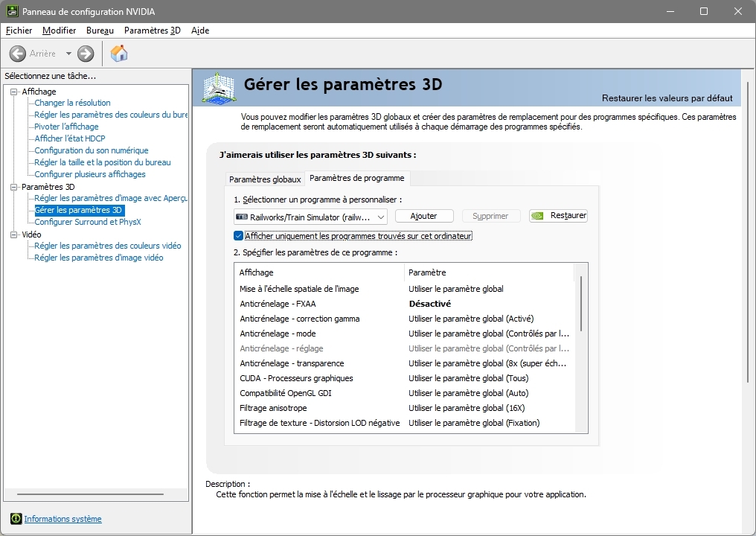The height and width of the screenshot is (536, 756).
Task: Open the Paramètres 3D menu
Action: [153, 31]
